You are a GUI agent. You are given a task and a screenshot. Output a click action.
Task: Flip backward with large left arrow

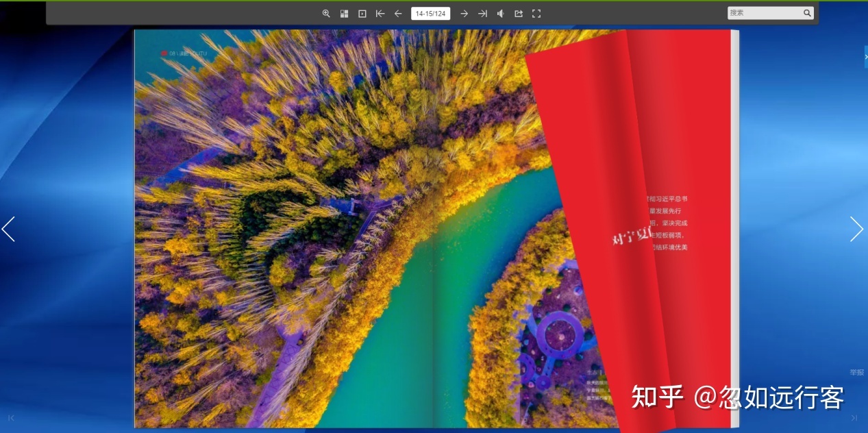(x=8, y=229)
